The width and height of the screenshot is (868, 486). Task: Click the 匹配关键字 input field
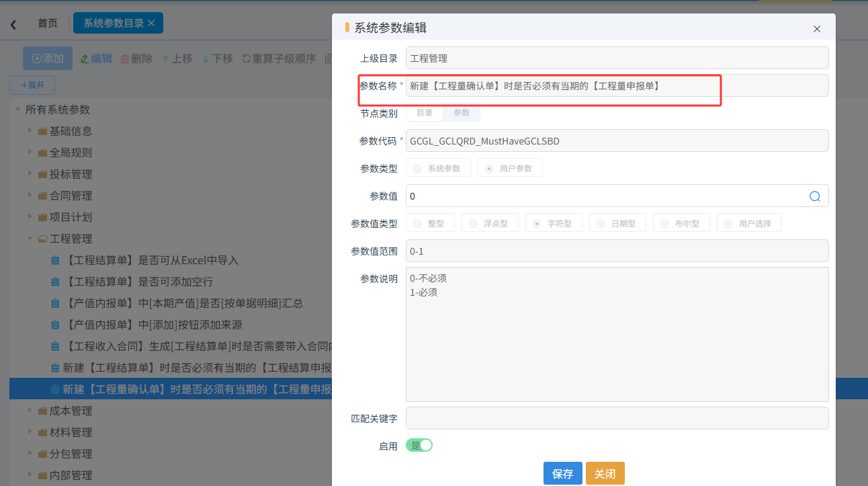click(617, 418)
